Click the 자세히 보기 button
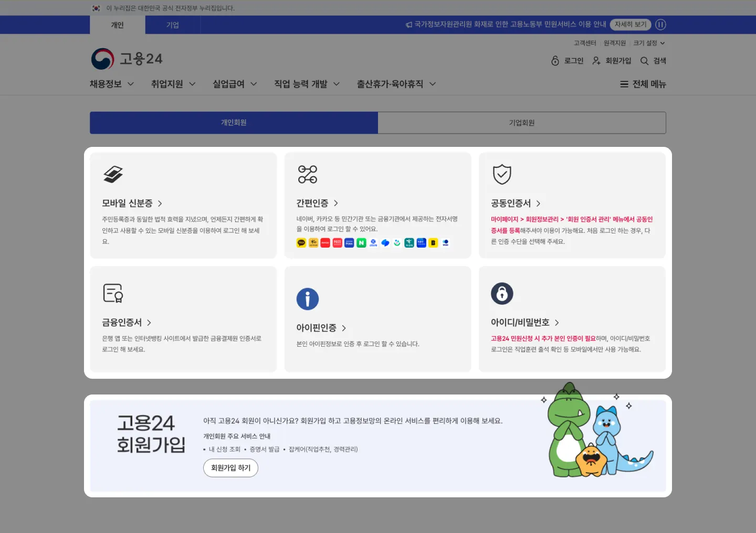756x533 pixels. (x=631, y=25)
